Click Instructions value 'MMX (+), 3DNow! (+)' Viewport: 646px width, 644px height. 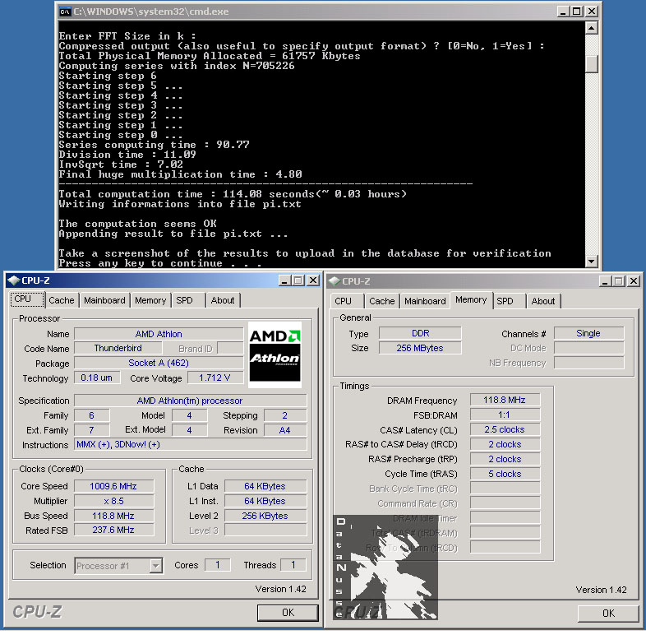[190, 444]
